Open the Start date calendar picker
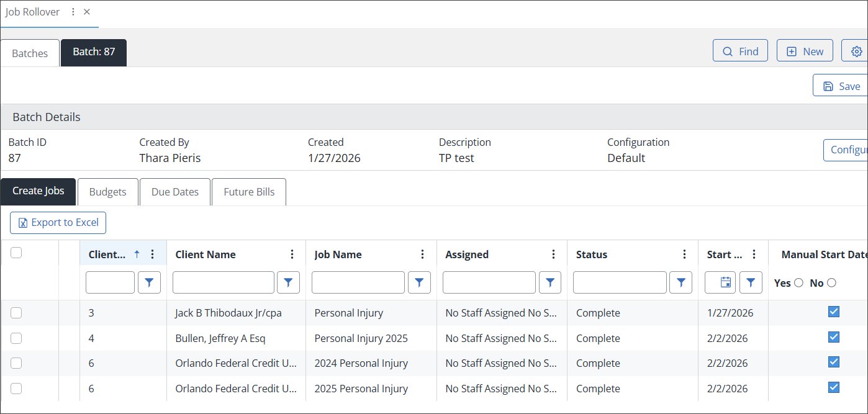This screenshot has height=414, width=868. 725,282
